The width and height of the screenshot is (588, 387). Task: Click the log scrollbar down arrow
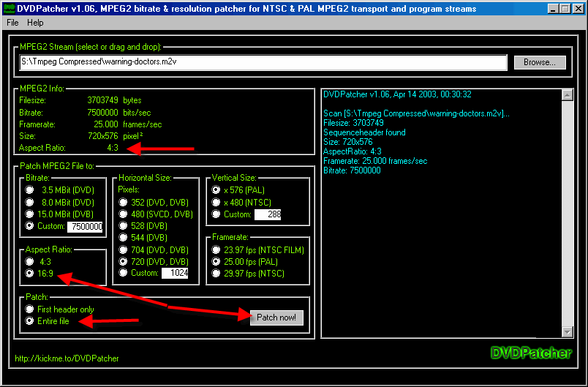pos(568,331)
